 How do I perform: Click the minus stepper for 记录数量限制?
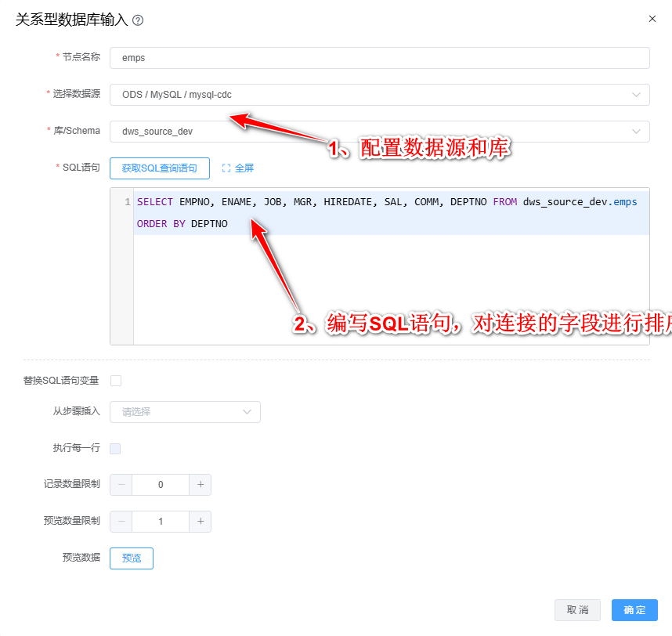pyautogui.click(x=121, y=485)
